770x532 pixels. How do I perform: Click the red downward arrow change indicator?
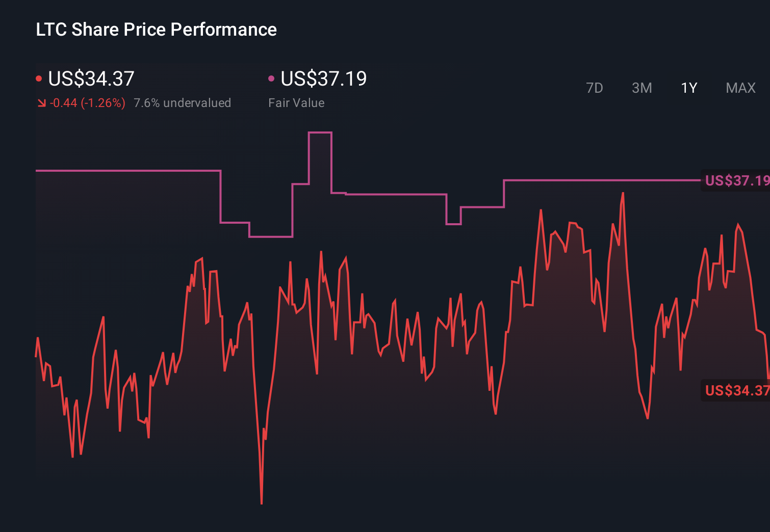point(42,102)
